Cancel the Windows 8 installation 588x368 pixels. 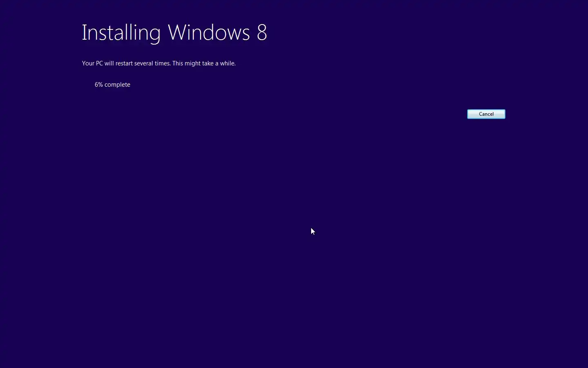486,114
